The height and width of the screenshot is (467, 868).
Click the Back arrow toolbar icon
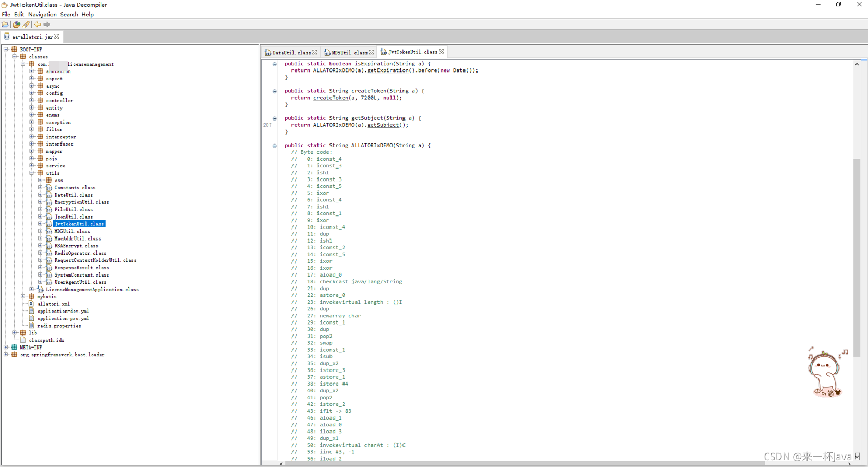(x=38, y=25)
